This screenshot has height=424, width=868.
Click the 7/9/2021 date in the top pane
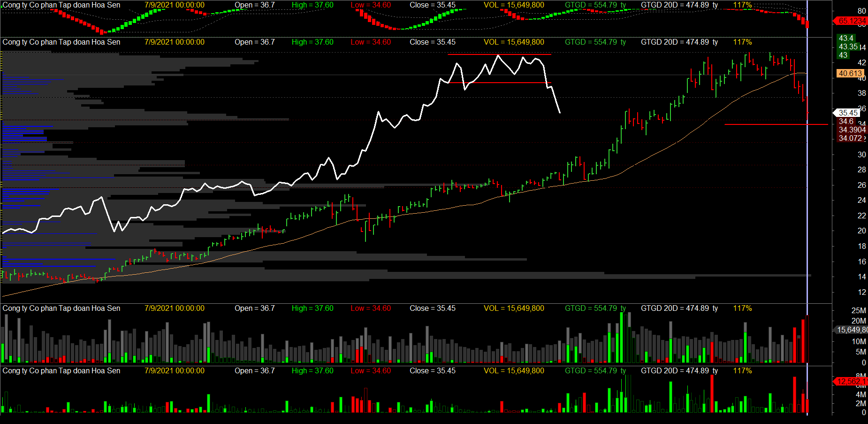(174, 5)
